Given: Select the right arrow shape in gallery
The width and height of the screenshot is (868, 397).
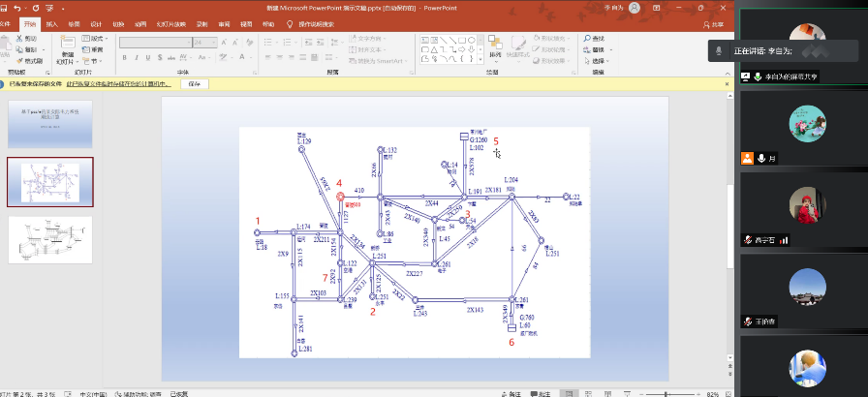Looking at the screenshot, I should point(462,49).
